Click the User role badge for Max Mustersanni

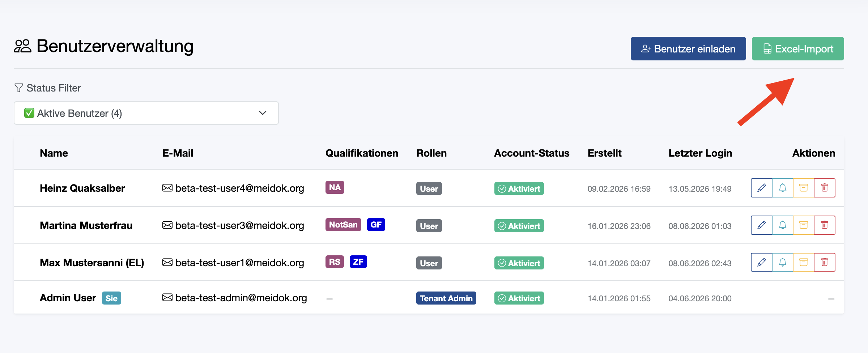click(x=429, y=263)
